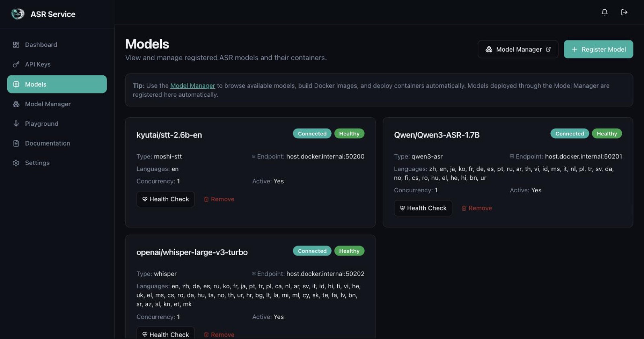The width and height of the screenshot is (644, 339).
Task: Navigate to Playground
Action: (57, 124)
